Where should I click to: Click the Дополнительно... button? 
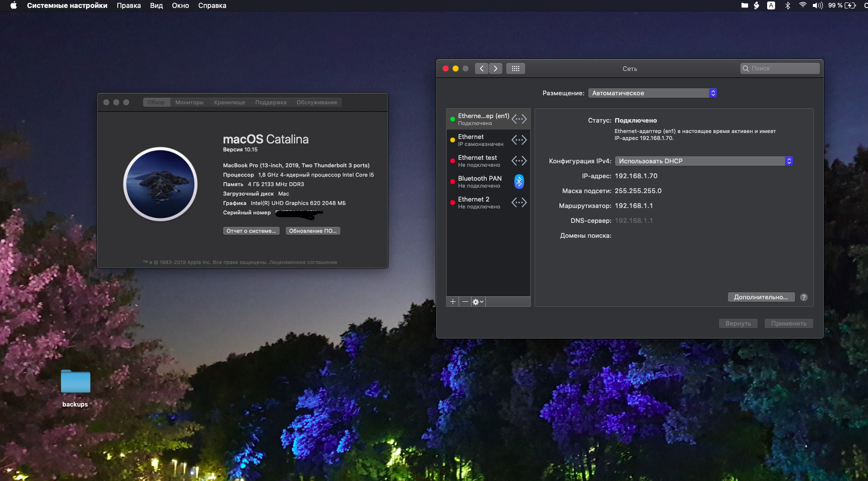(x=761, y=297)
